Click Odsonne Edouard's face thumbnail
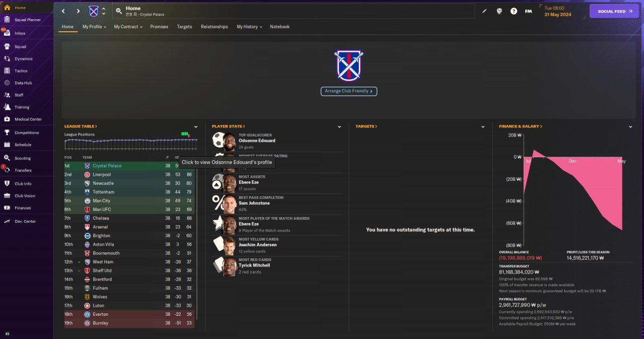 [229, 142]
